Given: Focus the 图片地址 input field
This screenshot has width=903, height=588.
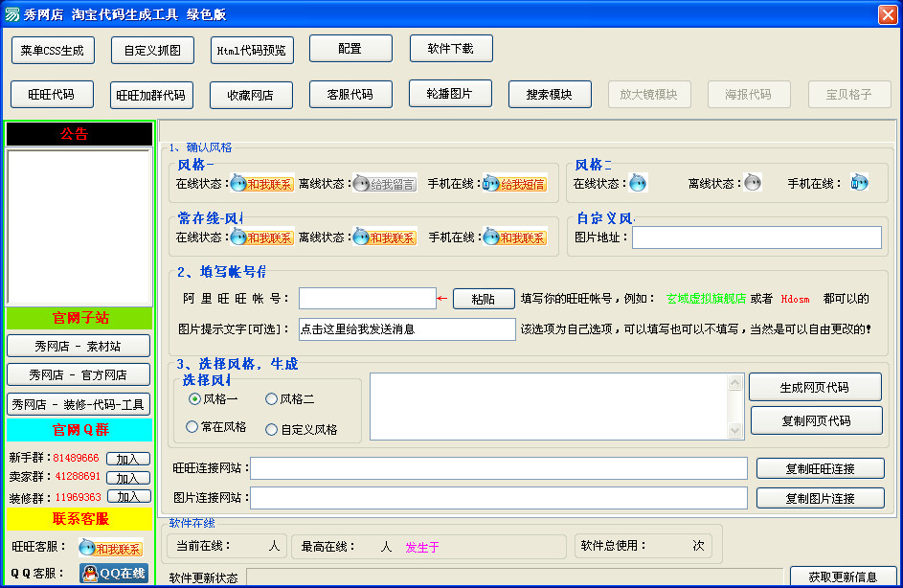Looking at the screenshot, I should 756,237.
